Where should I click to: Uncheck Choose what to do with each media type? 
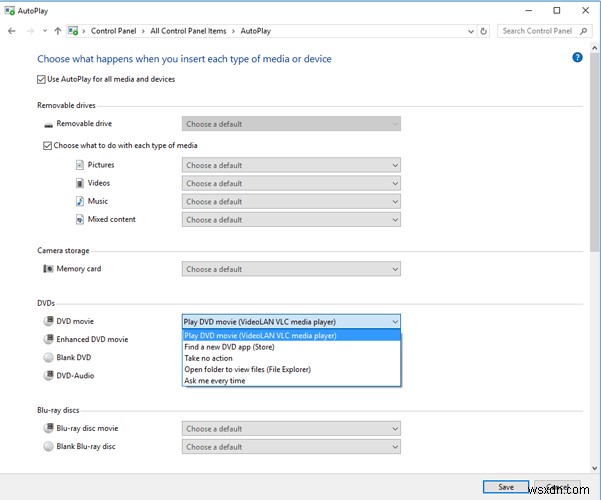[x=47, y=146]
